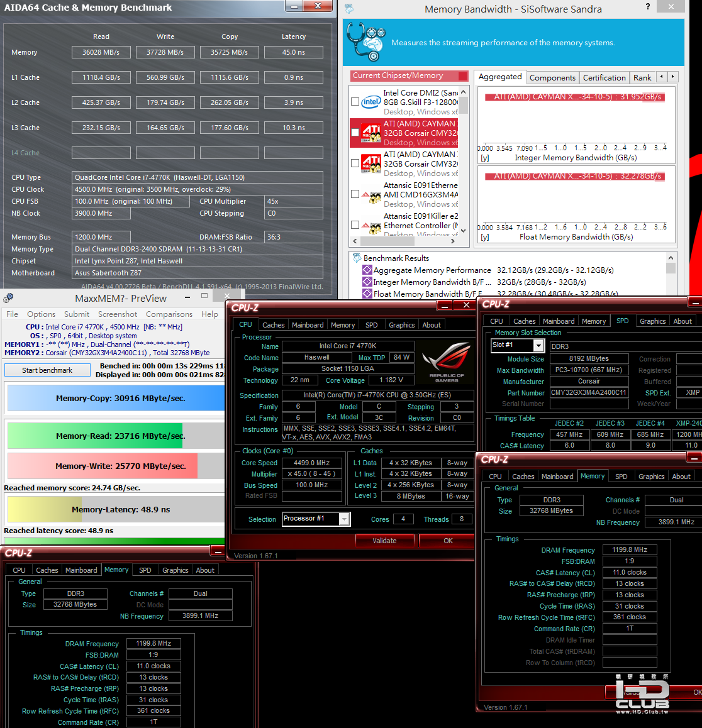Click the Validate button in CPU-Z
This screenshot has width=702, height=728.
[385, 541]
